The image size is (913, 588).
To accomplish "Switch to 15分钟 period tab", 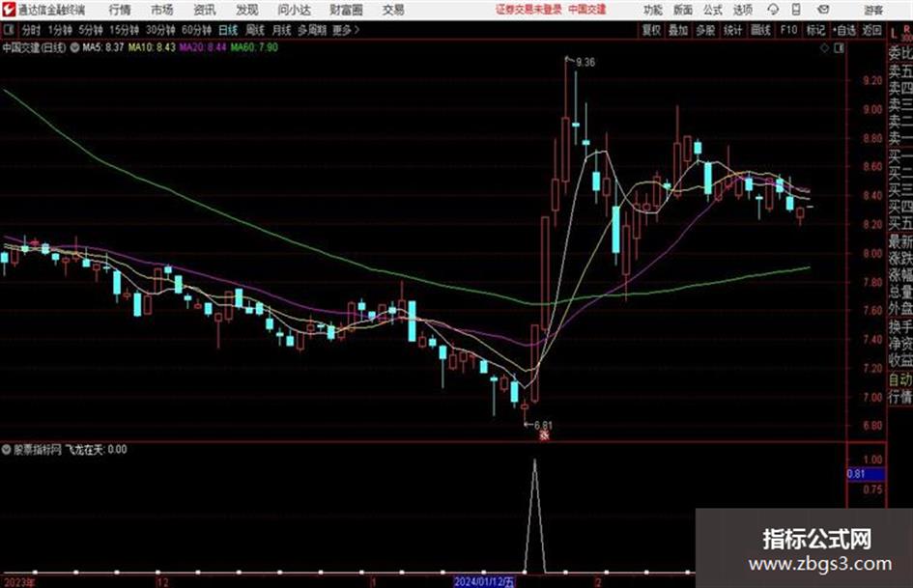I will point(125,30).
